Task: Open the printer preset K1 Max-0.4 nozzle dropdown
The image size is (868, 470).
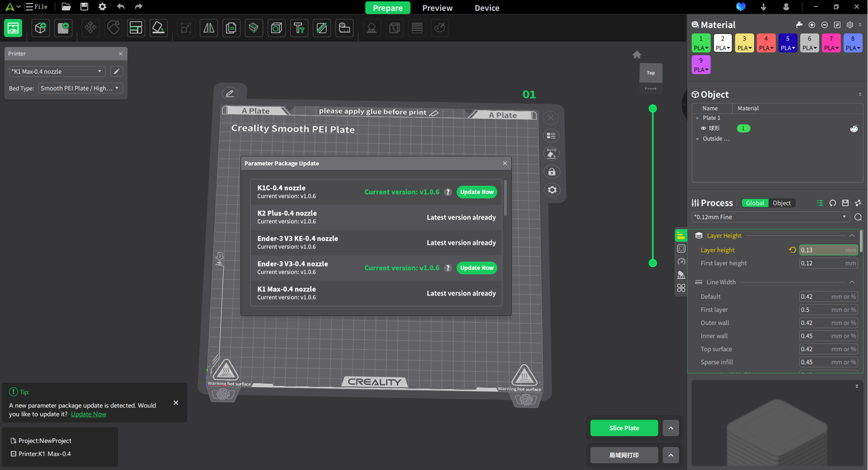Action: pos(57,71)
